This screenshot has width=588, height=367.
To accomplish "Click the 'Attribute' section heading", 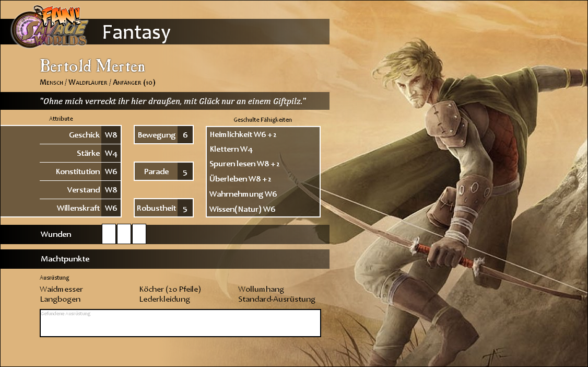I will [x=61, y=119].
